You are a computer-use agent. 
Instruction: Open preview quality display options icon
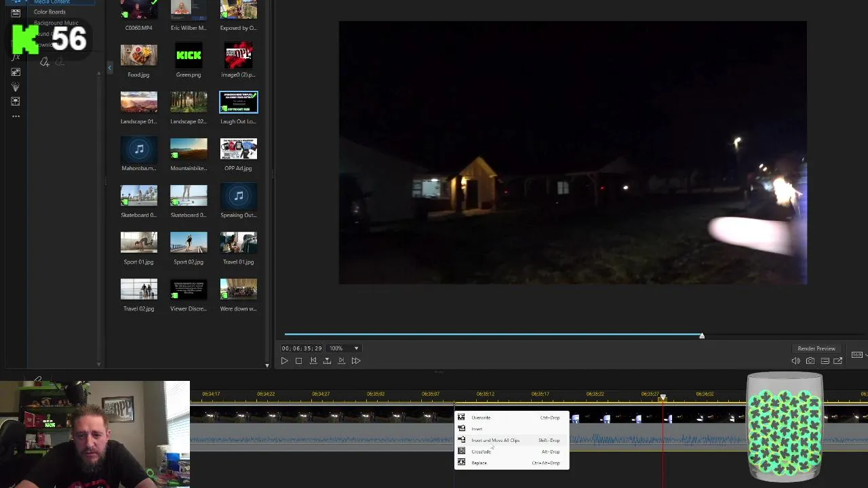825,361
